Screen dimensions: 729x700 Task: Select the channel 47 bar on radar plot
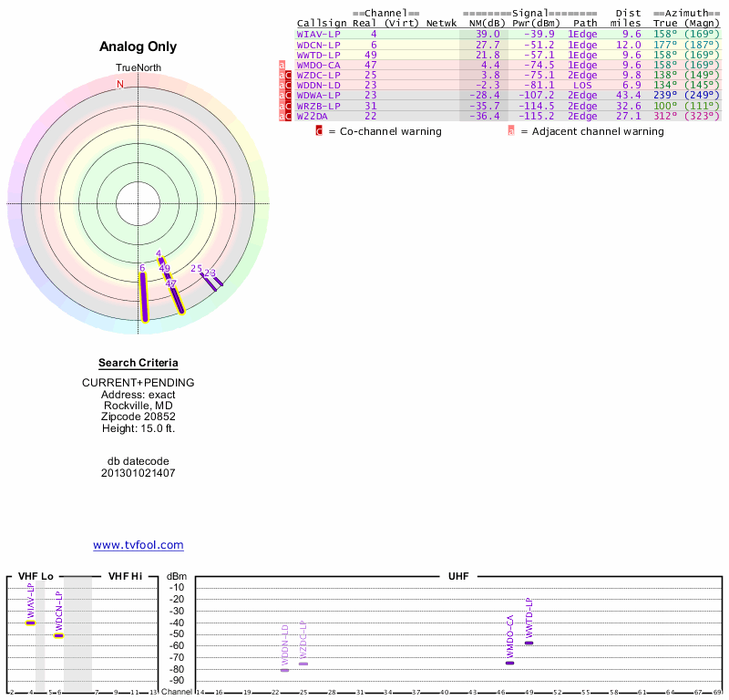tap(177, 300)
